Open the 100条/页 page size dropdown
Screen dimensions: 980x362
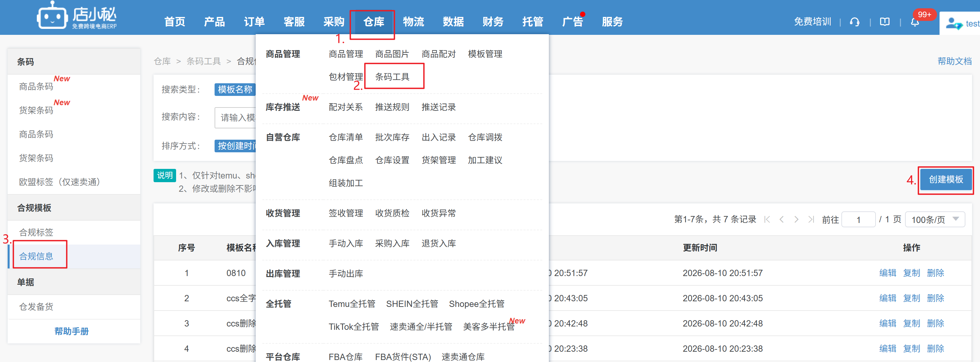(x=935, y=219)
